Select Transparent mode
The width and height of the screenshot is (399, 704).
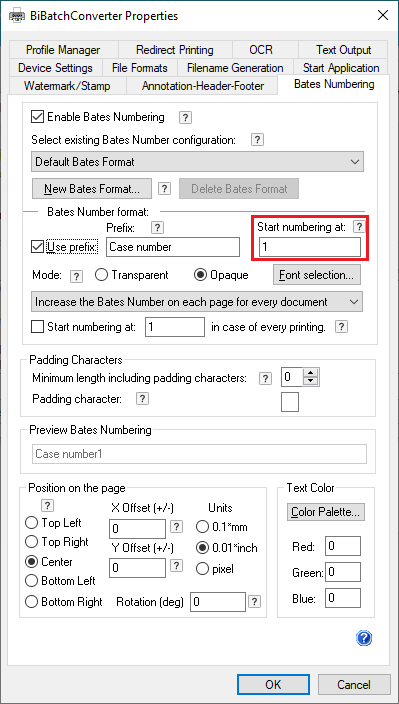point(101,275)
